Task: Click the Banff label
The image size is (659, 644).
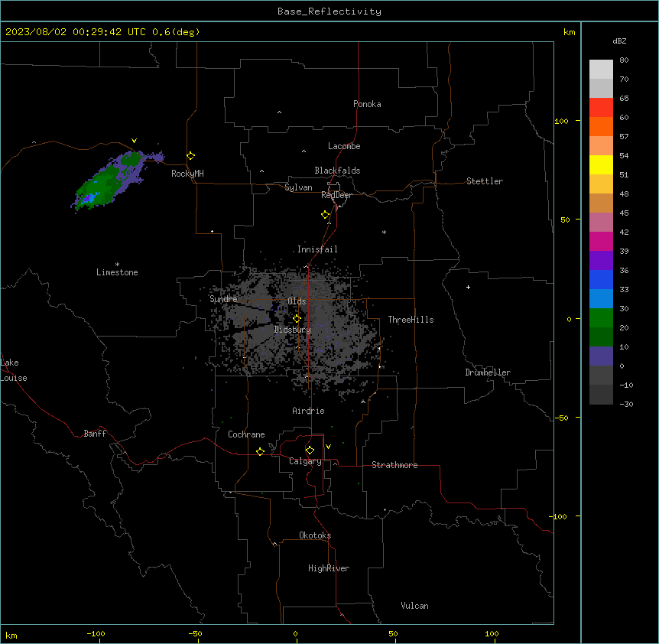Action: point(95,434)
